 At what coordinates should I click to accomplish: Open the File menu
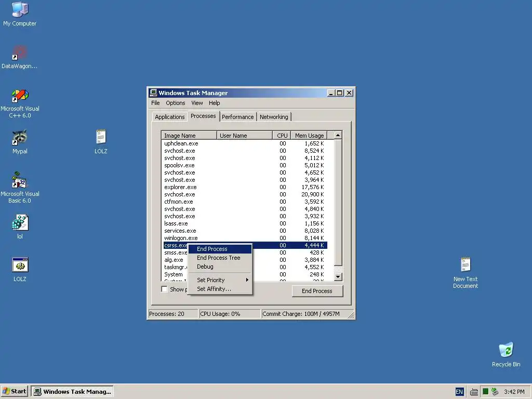[155, 103]
